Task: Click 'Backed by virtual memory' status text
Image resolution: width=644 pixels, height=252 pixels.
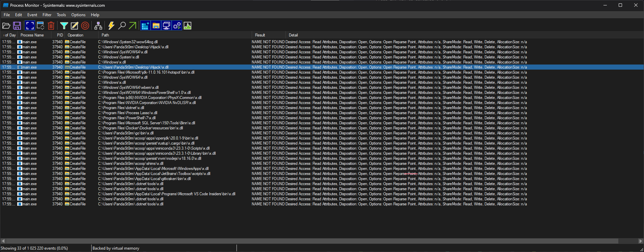Action: tap(116, 248)
